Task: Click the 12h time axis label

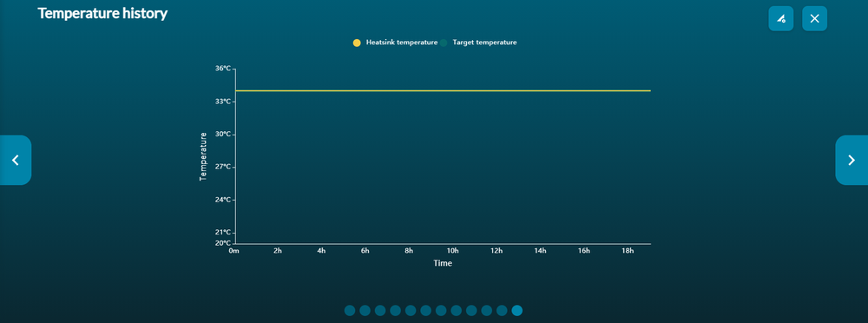Action: (x=496, y=251)
